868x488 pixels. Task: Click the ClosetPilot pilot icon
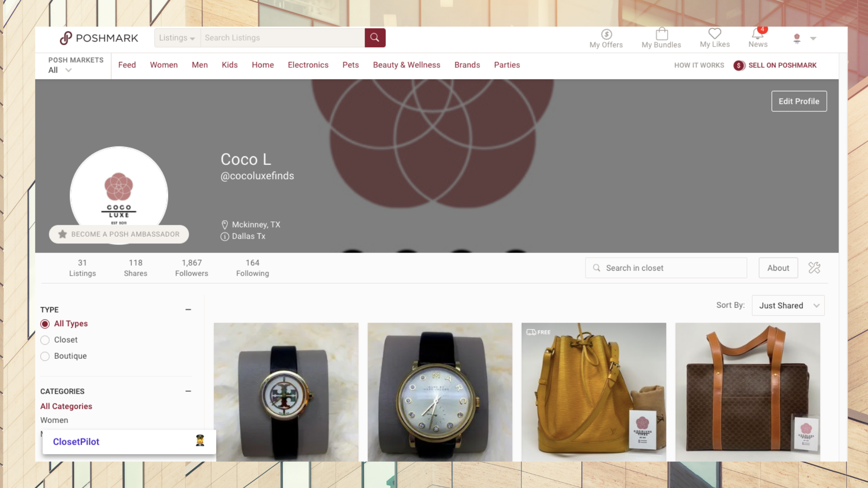[200, 441]
